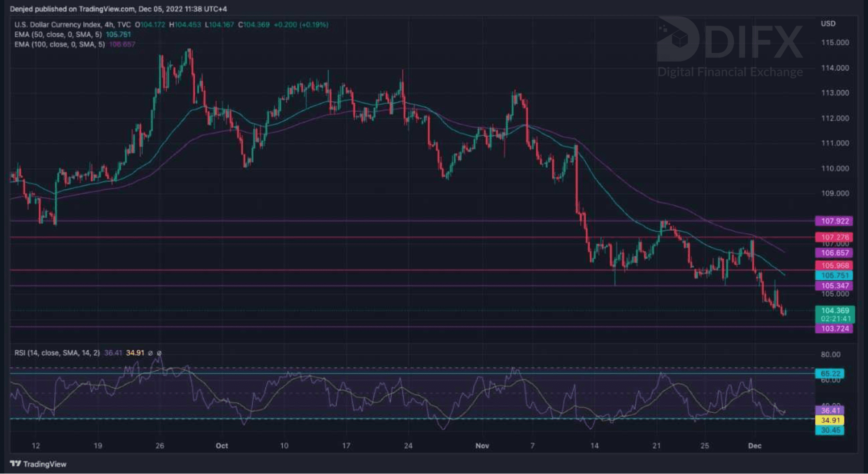Click the 103.724 support level label
This screenshot has width=868, height=474.
834,328
